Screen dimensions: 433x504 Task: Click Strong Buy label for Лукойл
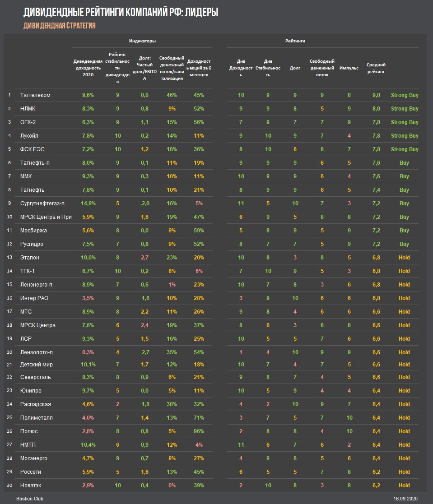pos(405,136)
